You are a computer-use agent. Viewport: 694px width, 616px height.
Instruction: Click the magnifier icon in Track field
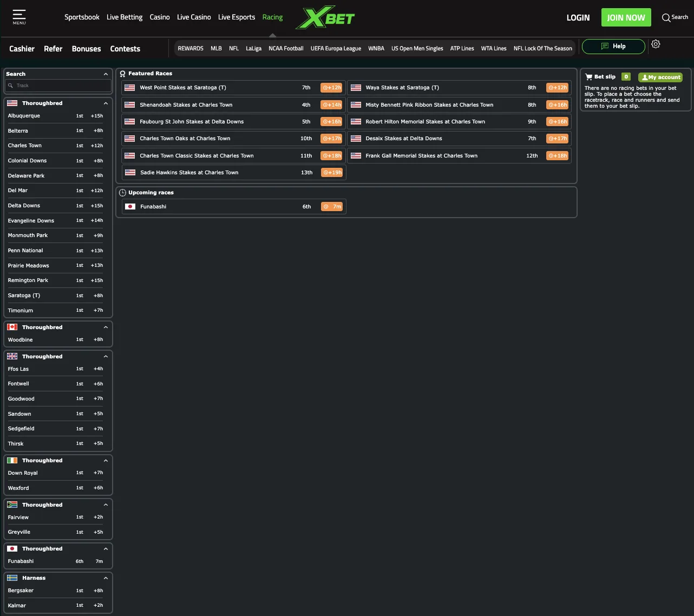coord(10,86)
